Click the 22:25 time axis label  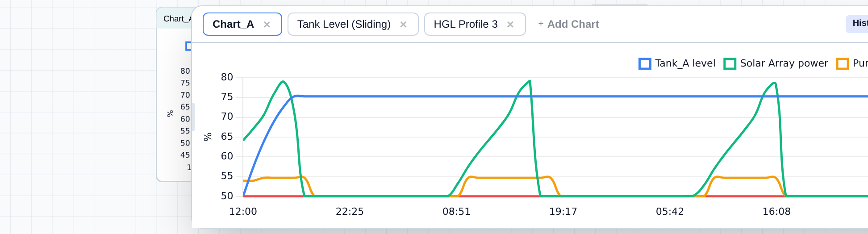point(350,212)
